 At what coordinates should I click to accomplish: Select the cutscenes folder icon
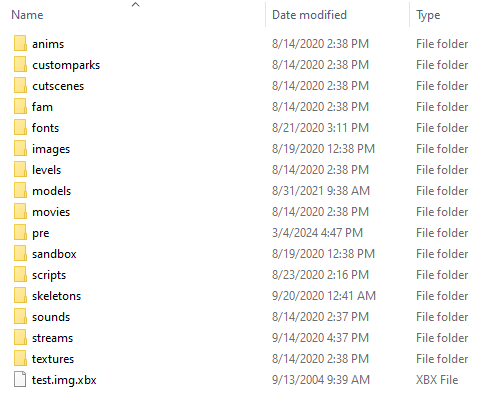tap(20, 86)
